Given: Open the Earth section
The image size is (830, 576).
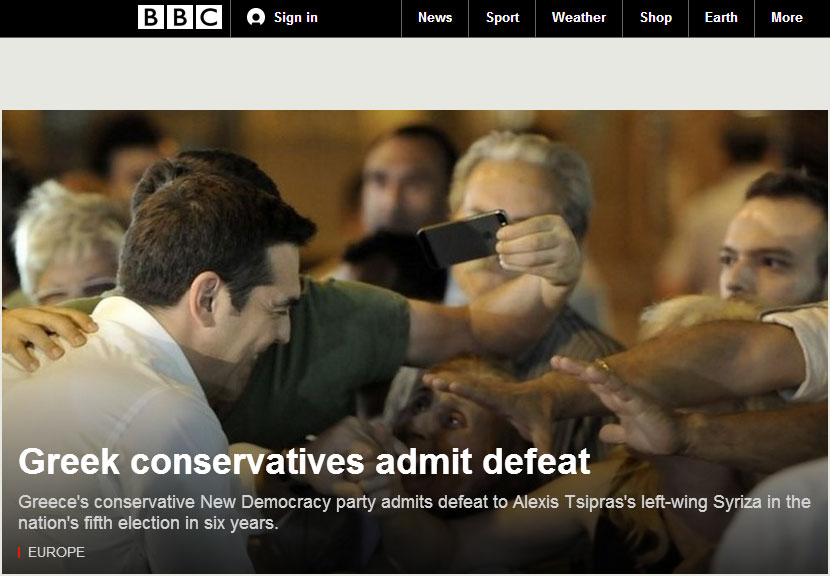Looking at the screenshot, I should click(x=721, y=17).
